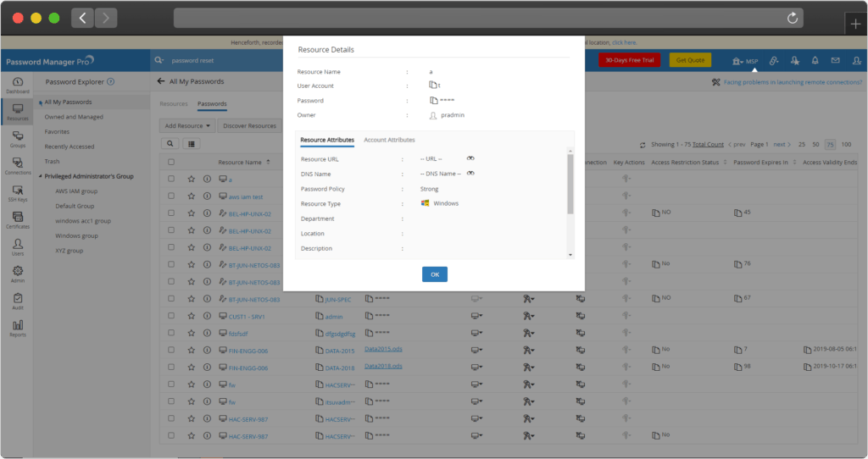Click the Get Quote button
This screenshot has height=459, width=868.
point(690,60)
